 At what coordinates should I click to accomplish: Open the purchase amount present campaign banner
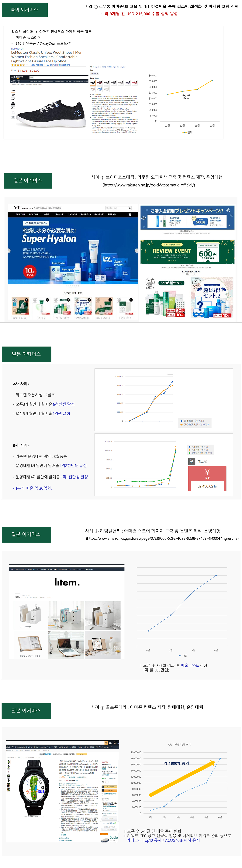pyautogui.click(x=187, y=217)
